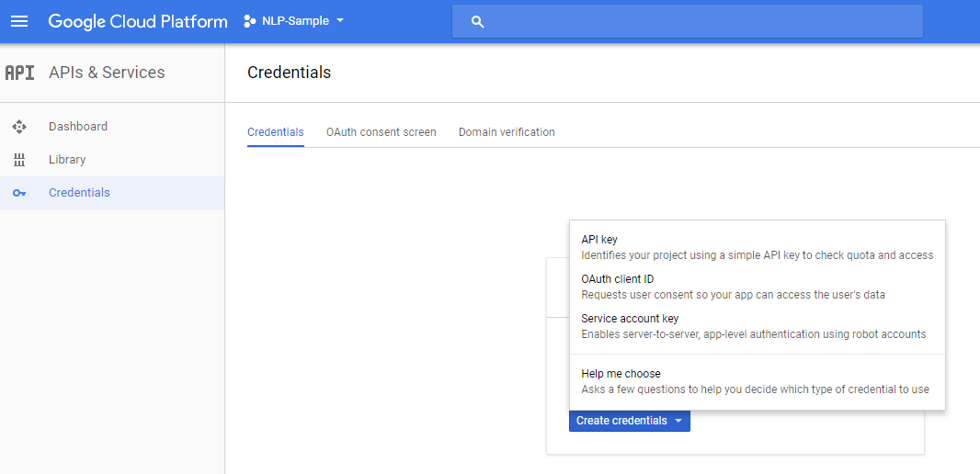
Task: Click the NLP-Sample project hexagon icon
Action: click(249, 21)
